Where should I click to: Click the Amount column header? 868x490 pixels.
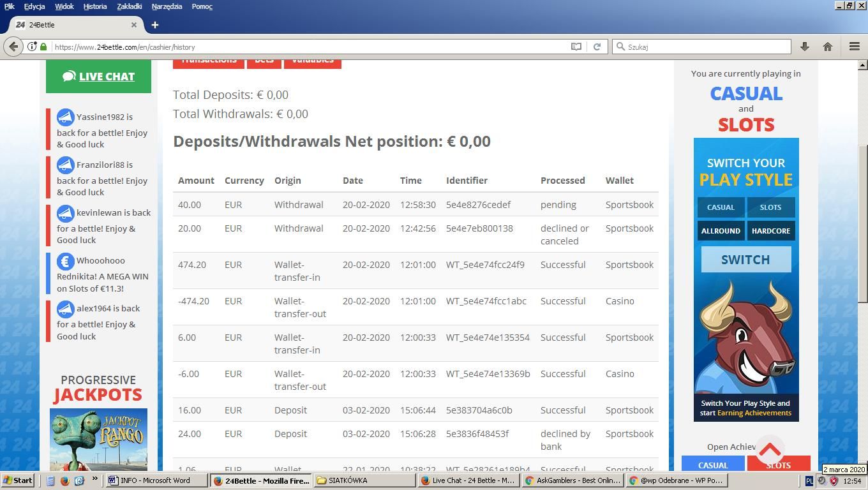[x=196, y=181]
